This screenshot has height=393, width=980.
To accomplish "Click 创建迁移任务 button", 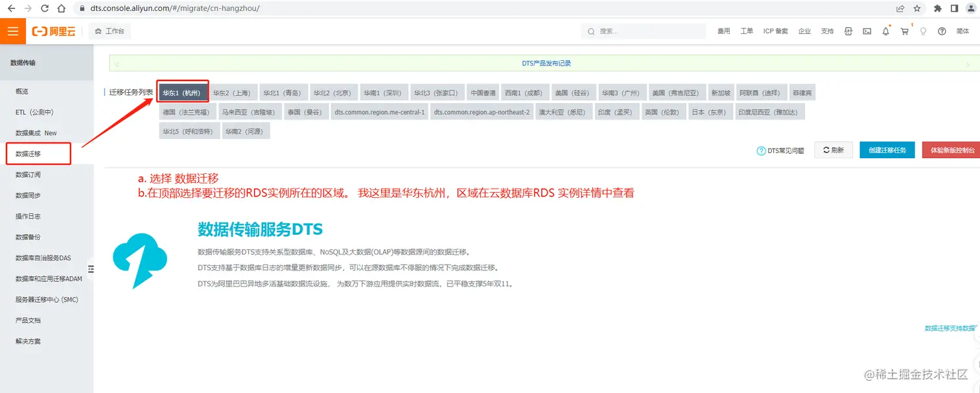I will click(x=887, y=150).
